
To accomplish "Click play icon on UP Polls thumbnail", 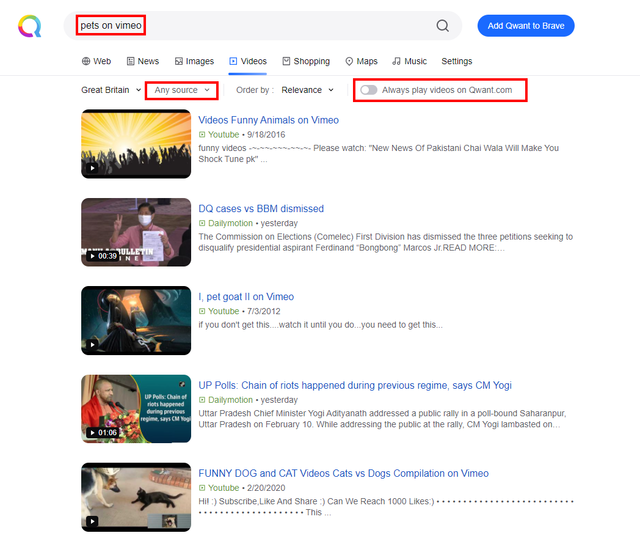I will tap(92, 433).
